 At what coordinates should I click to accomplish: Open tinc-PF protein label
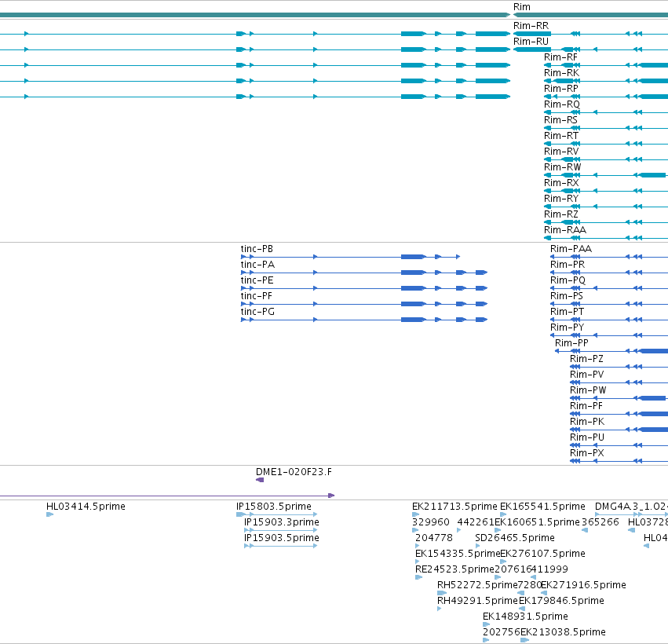257,296
